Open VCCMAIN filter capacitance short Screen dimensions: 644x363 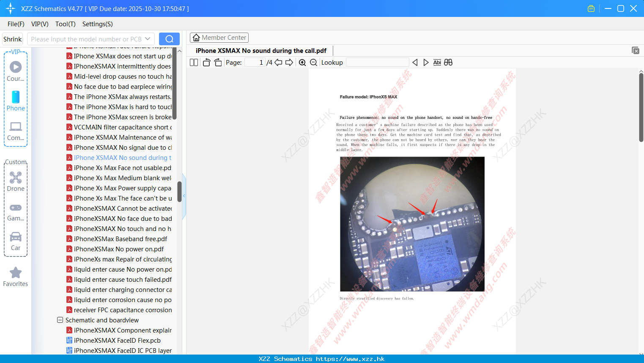click(x=119, y=127)
